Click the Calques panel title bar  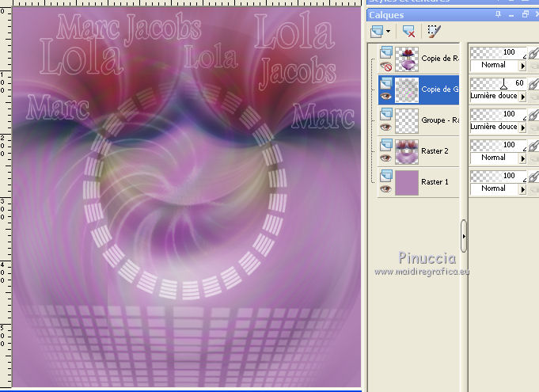(453, 15)
